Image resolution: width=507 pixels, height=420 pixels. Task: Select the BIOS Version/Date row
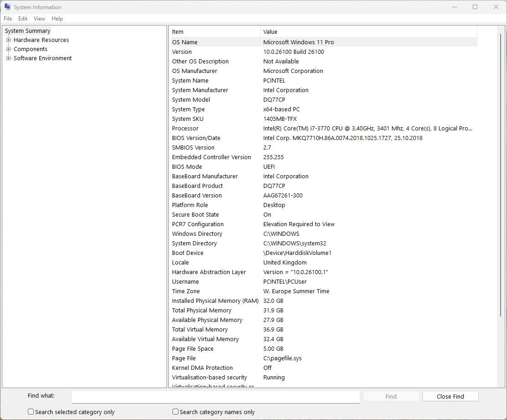click(x=324, y=138)
